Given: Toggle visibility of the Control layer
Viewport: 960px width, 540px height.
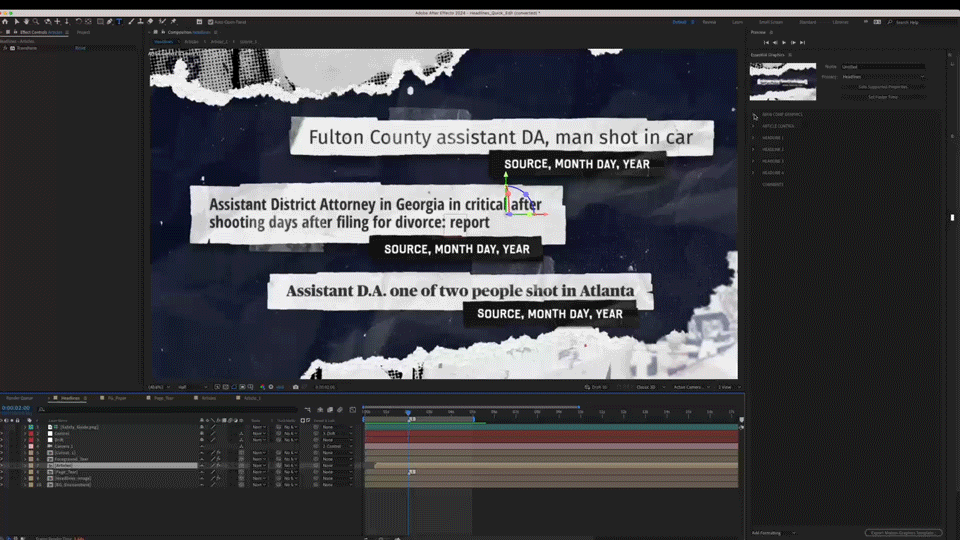Looking at the screenshot, I should point(2,433).
